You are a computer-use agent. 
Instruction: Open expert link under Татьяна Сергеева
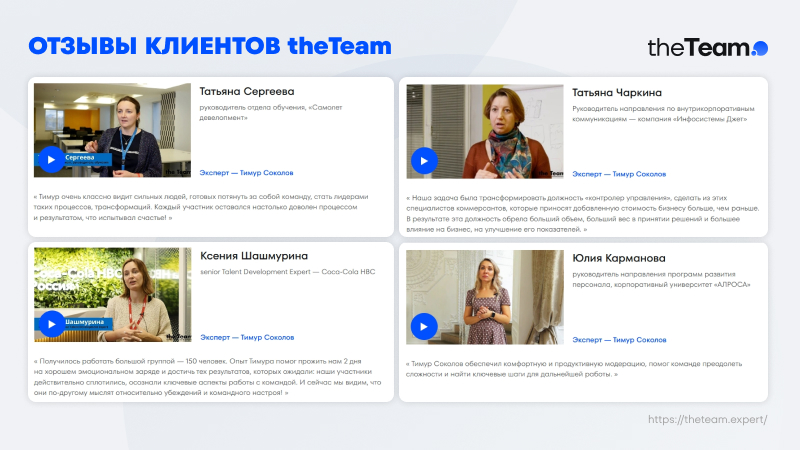[x=246, y=173]
